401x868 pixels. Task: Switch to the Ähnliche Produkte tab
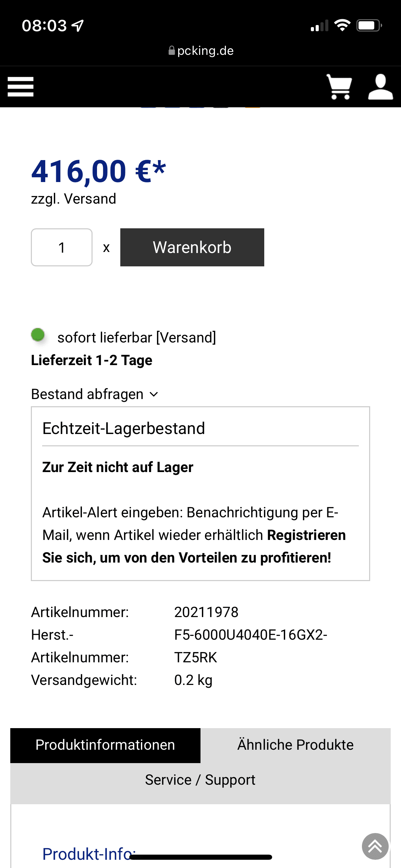(x=295, y=745)
